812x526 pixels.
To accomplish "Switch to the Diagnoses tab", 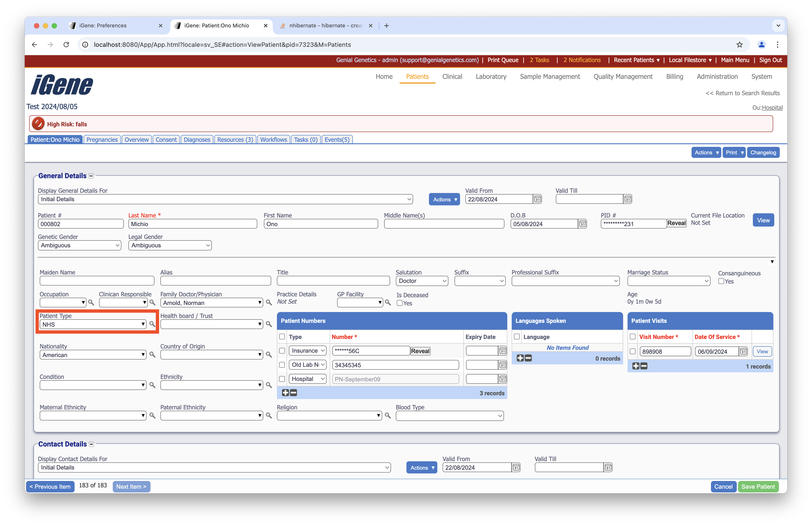I will pos(197,140).
